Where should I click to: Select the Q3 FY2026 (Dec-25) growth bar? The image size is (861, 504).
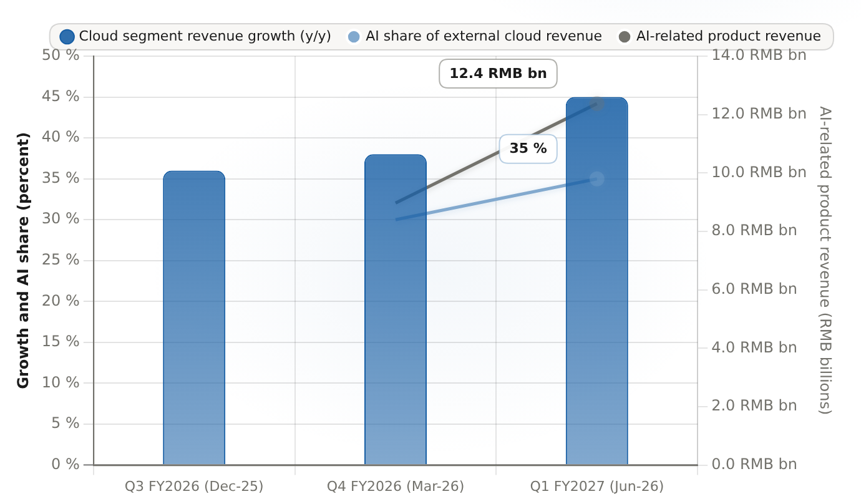[194, 318]
